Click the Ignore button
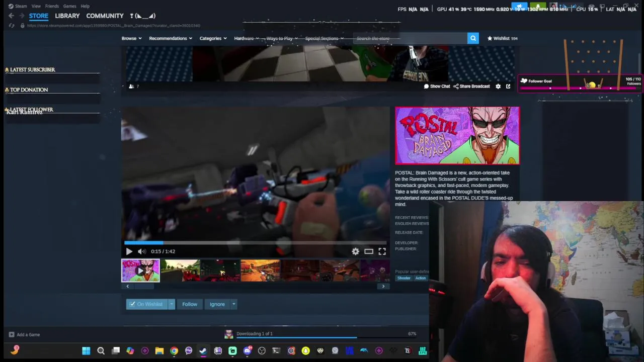This screenshot has height=362, width=644. click(x=217, y=304)
